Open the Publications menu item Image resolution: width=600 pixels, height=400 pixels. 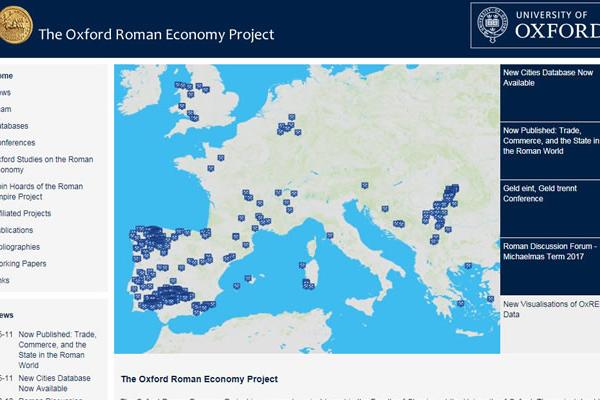coord(16,230)
